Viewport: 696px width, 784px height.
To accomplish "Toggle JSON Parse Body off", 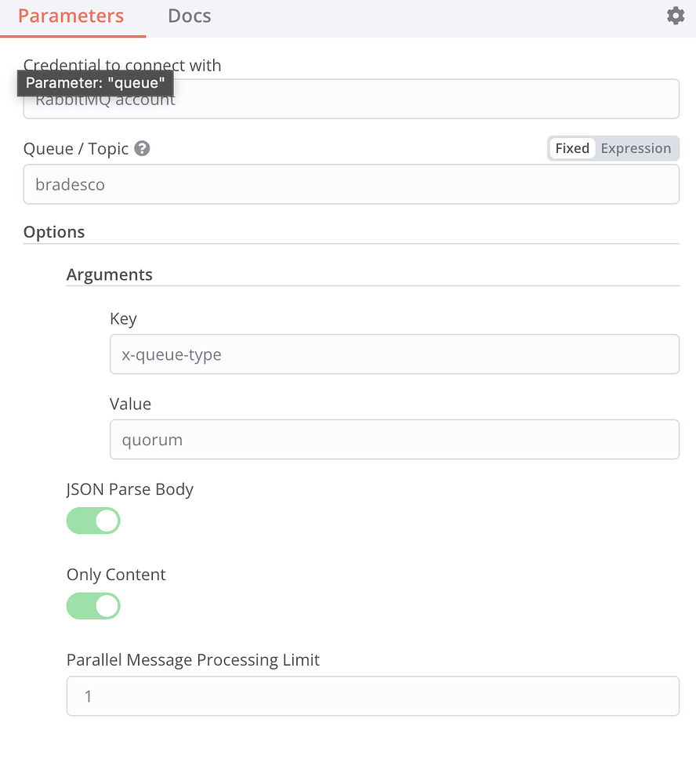I will click(93, 521).
